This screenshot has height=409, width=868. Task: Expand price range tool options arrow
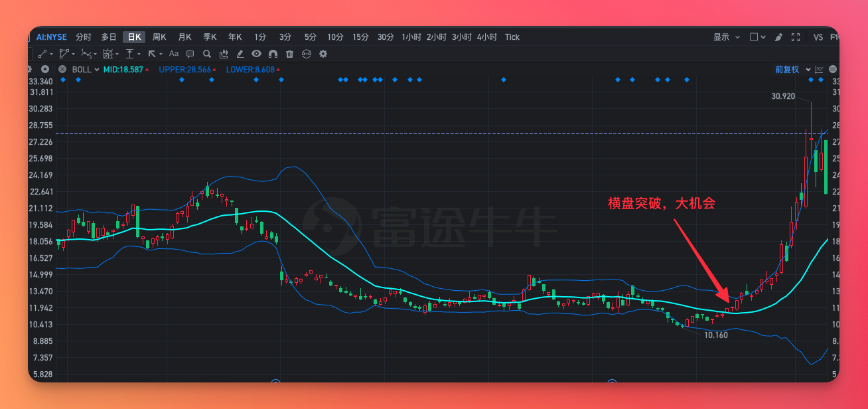tap(139, 54)
